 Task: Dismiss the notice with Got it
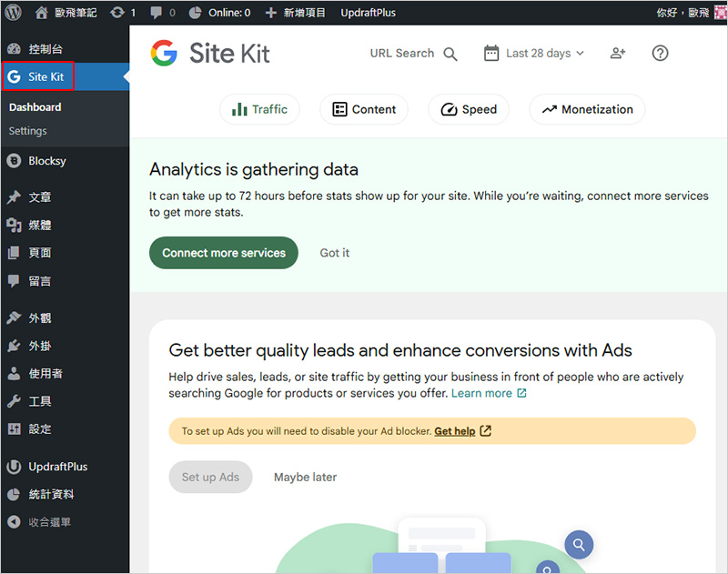pyautogui.click(x=334, y=253)
